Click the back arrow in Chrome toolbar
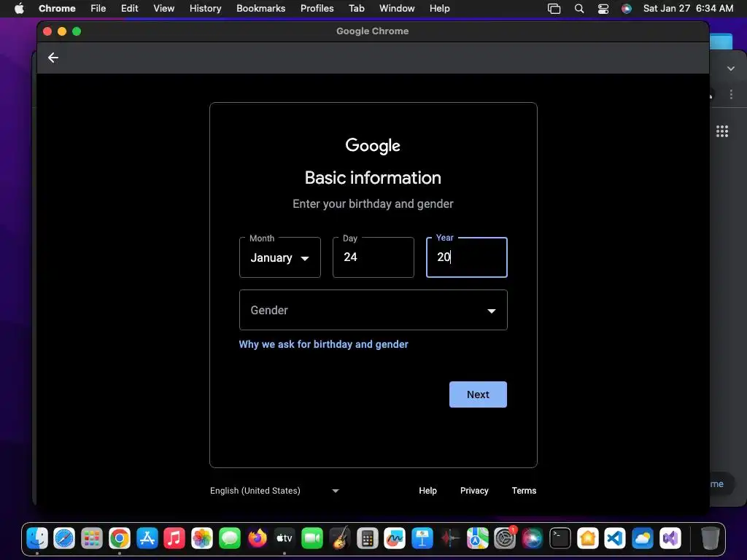Screen dimensions: 747x560 pos(53,58)
